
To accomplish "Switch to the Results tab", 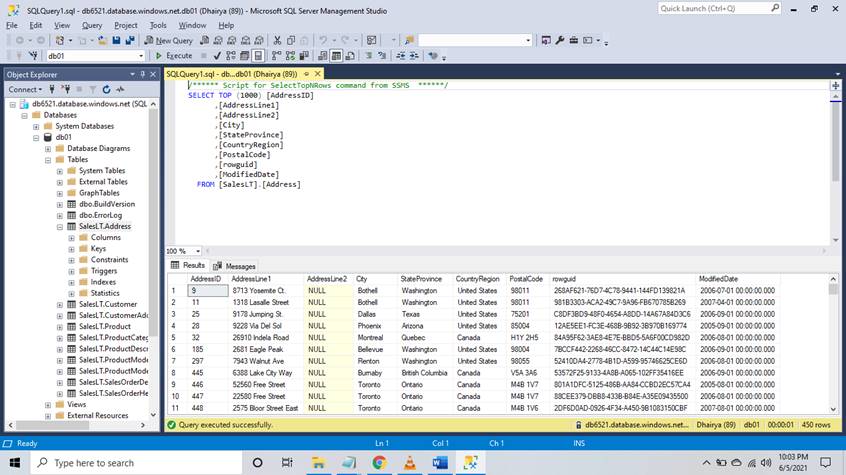I will (188, 266).
